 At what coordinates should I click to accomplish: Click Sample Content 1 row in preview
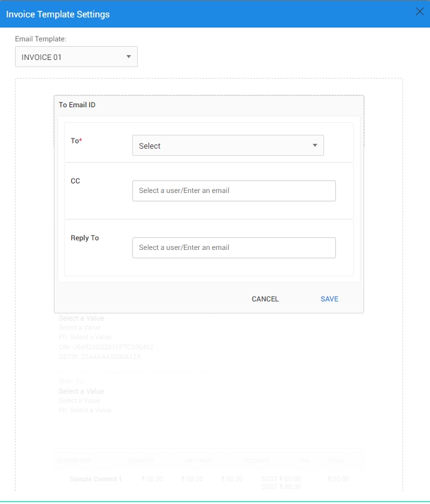(96, 479)
